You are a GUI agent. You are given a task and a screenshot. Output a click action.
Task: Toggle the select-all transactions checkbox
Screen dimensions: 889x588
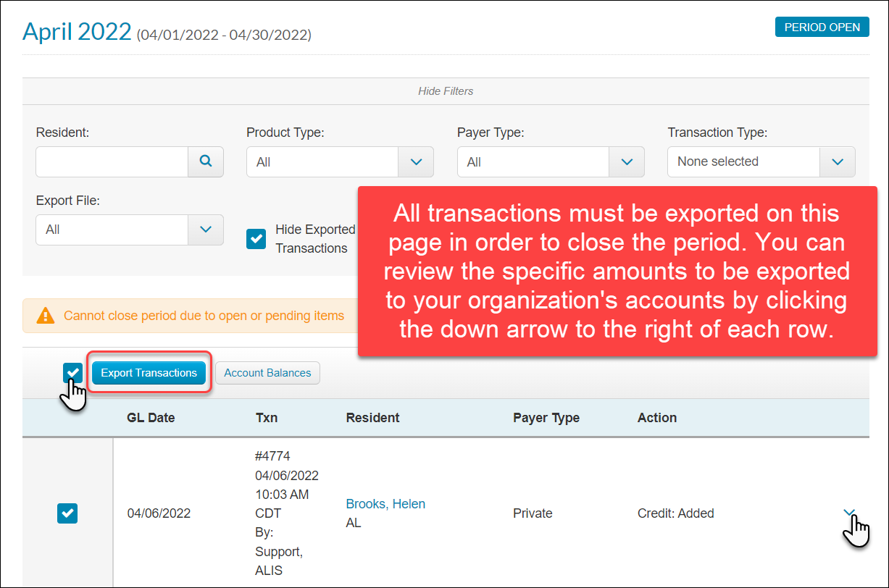72,373
